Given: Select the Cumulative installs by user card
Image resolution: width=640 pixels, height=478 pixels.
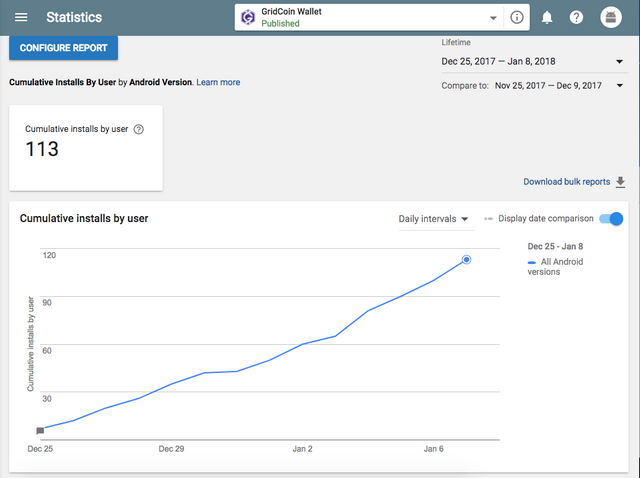Looking at the screenshot, I should [x=86, y=147].
